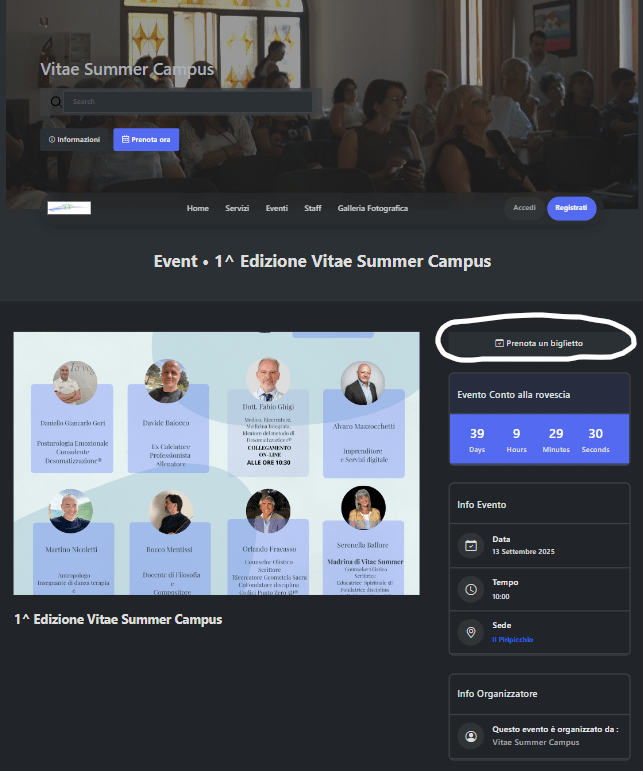643x771 pixels.
Task: Click the location pin icon beside Sede
Action: pyautogui.click(x=471, y=632)
